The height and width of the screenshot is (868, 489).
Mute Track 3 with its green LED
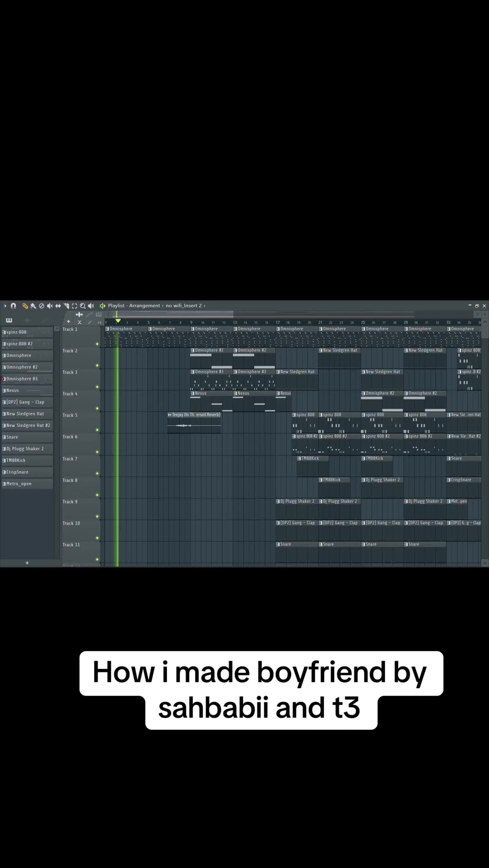coord(97,387)
